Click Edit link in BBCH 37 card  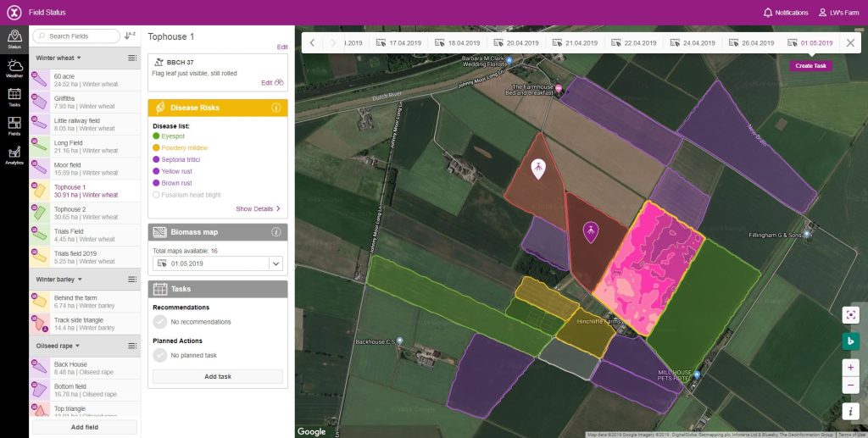click(266, 82)
